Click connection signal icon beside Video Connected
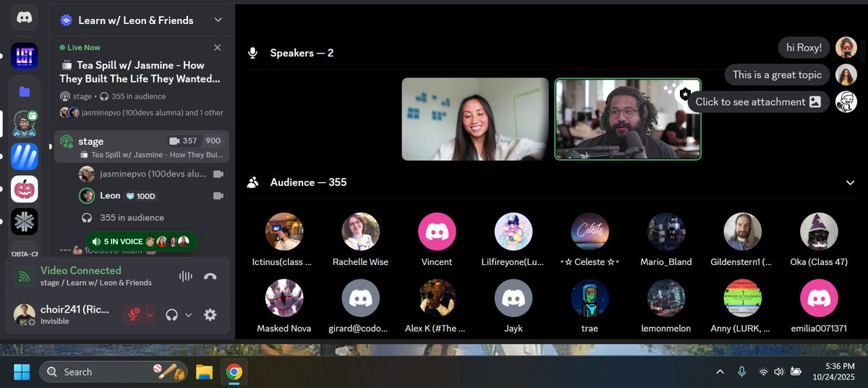The height and width of the screenshot is (388, 868). [x=25, y=276]
